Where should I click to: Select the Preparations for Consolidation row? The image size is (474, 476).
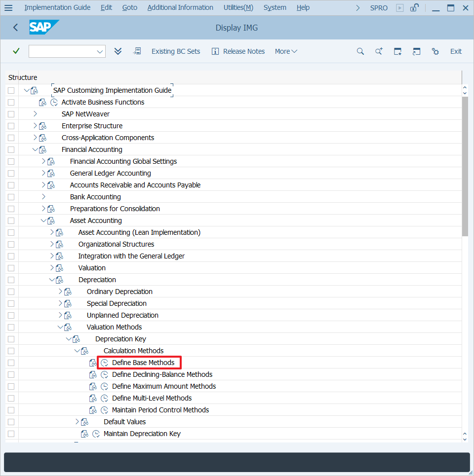coord(115,209)
